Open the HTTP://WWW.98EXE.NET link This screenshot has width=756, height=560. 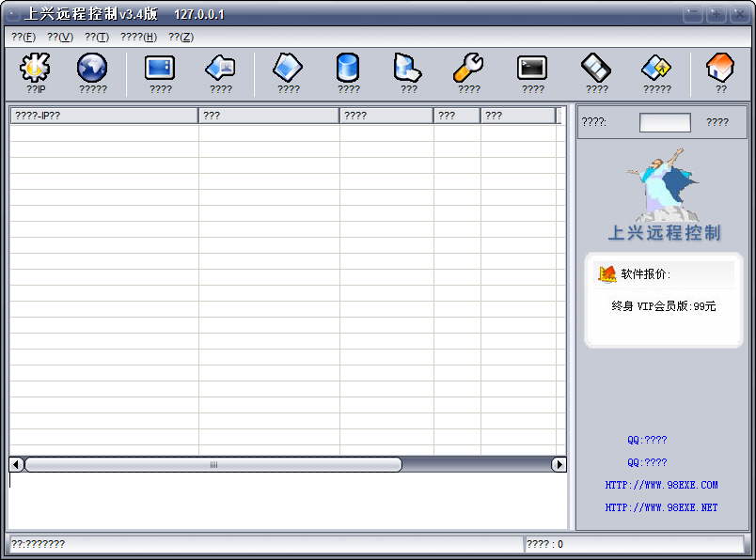(x=661, y=507)
